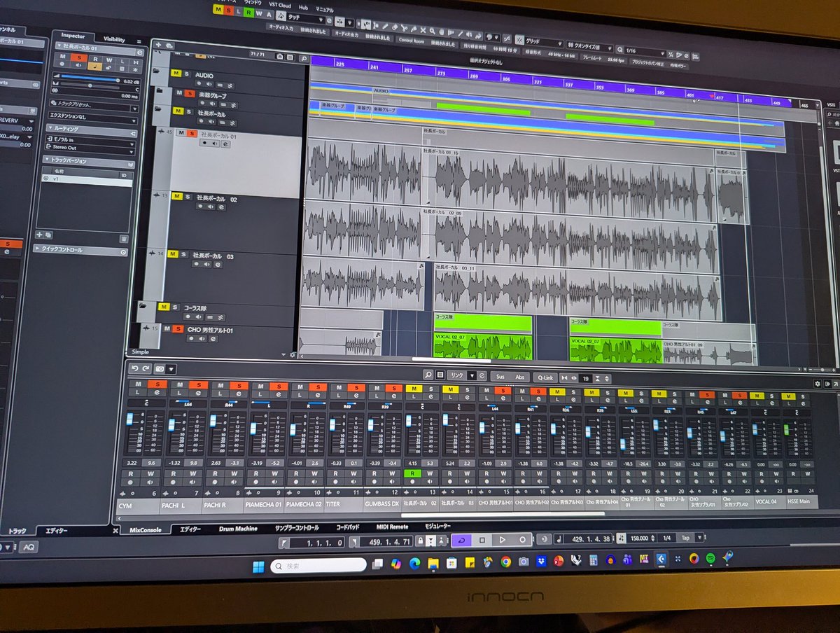The image size is (840, 633).
Task: Switch to the Inspector tab
Action: point(73,36)
